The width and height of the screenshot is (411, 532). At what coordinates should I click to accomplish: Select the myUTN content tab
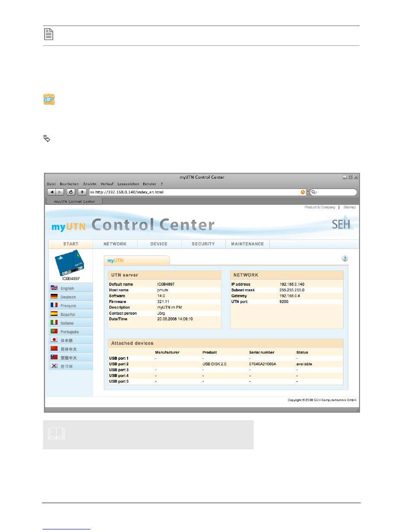[x=136, y=260]
